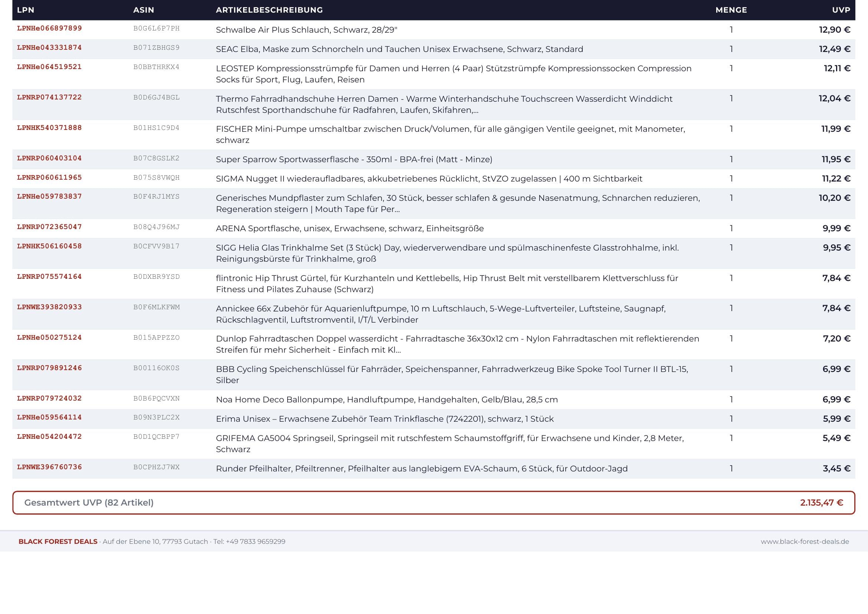Click the SEAC Elba Maske description

pyautogui.click(x=400, y=49)
